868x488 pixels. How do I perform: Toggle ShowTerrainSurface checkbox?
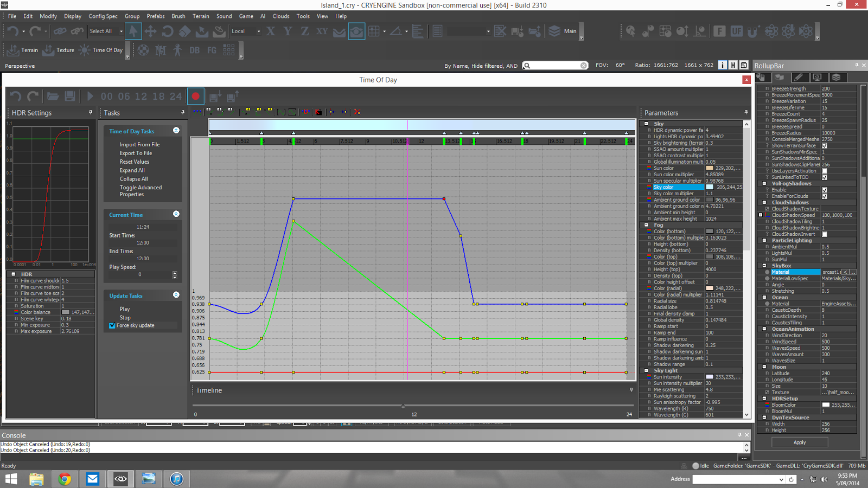(825, 145)
